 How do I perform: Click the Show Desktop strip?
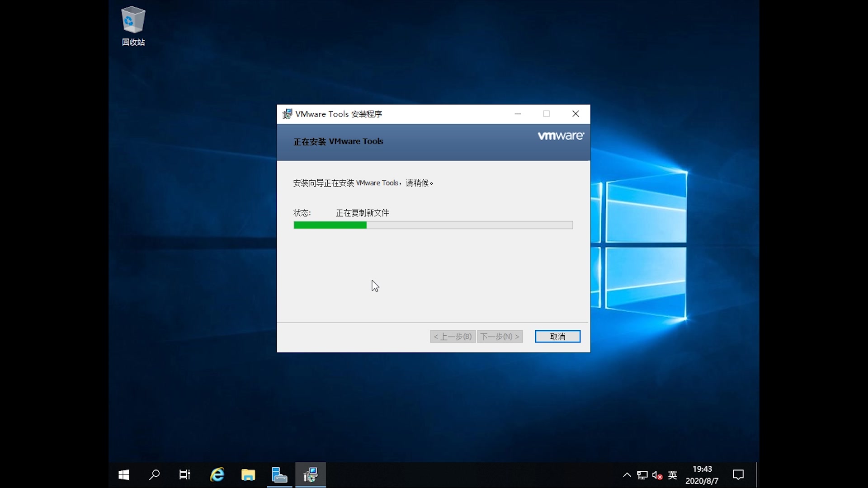pos(757,475)
